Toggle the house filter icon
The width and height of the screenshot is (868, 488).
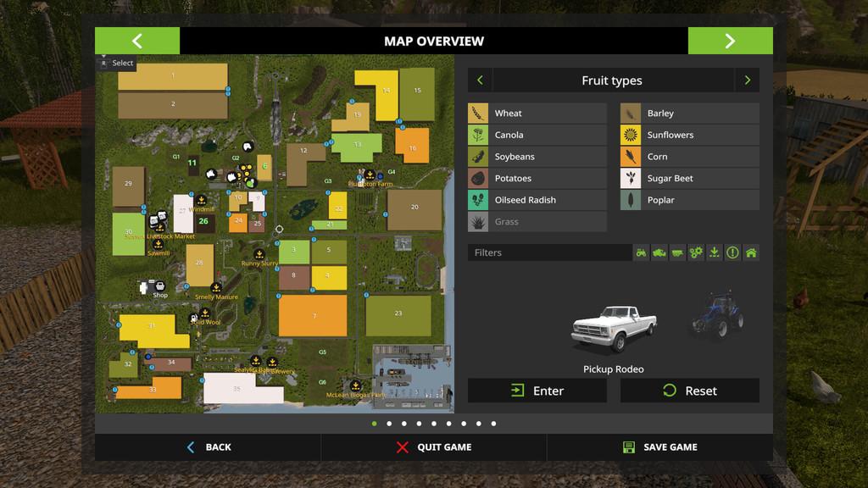[751, 252]
